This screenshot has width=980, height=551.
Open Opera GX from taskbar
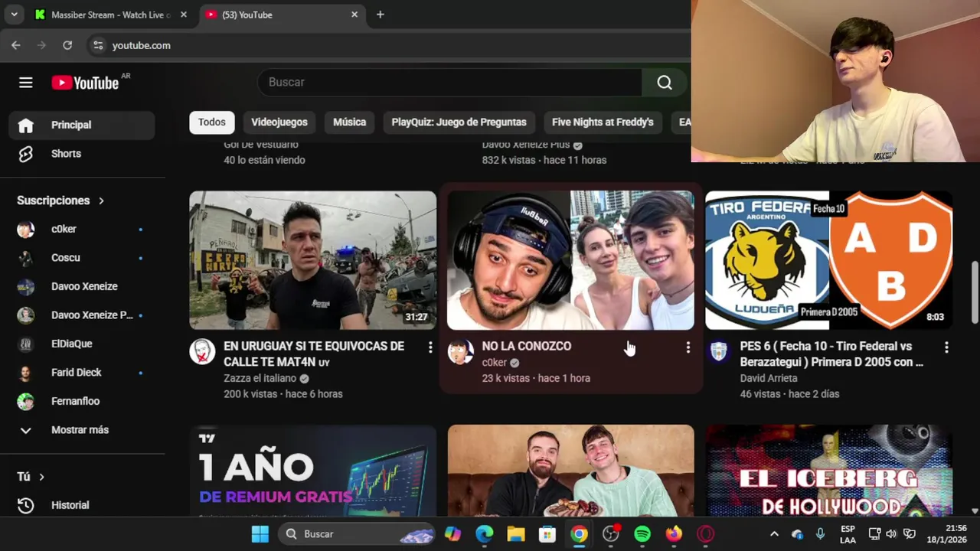click(706, 534)
